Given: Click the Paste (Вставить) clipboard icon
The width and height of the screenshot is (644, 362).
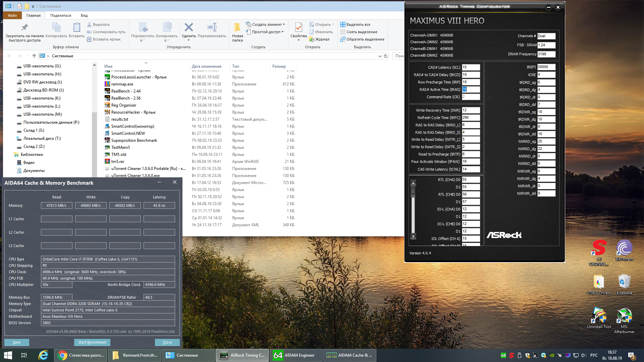Looking at the screenshot, I should point(76,28).
